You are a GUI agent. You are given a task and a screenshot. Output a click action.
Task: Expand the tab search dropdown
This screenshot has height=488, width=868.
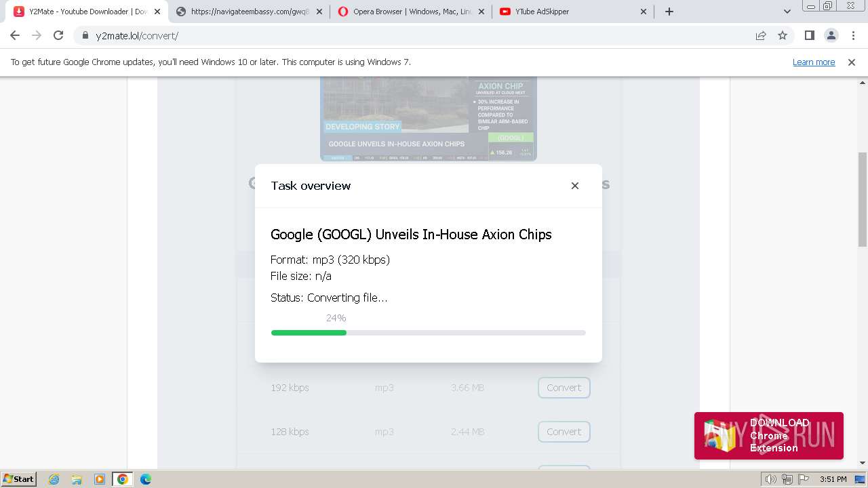point(787,12)
